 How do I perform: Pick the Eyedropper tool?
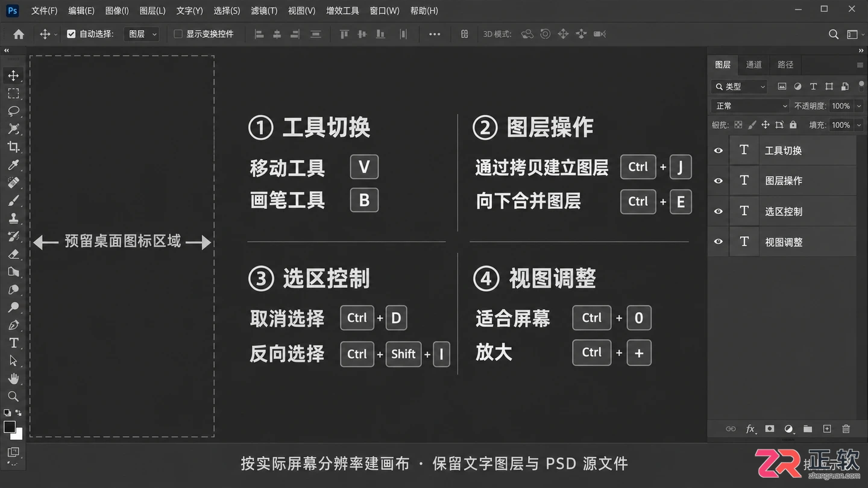coord(13,164)
